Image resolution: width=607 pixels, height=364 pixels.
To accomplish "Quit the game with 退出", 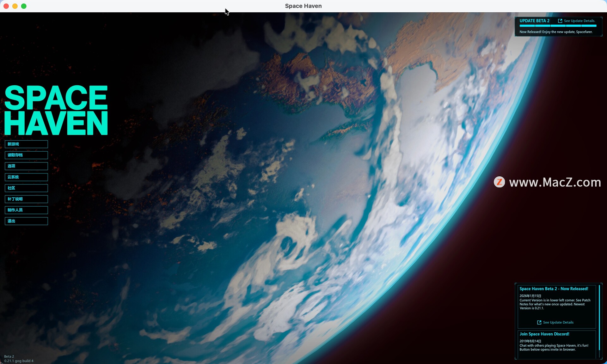I will pos(26,221).
